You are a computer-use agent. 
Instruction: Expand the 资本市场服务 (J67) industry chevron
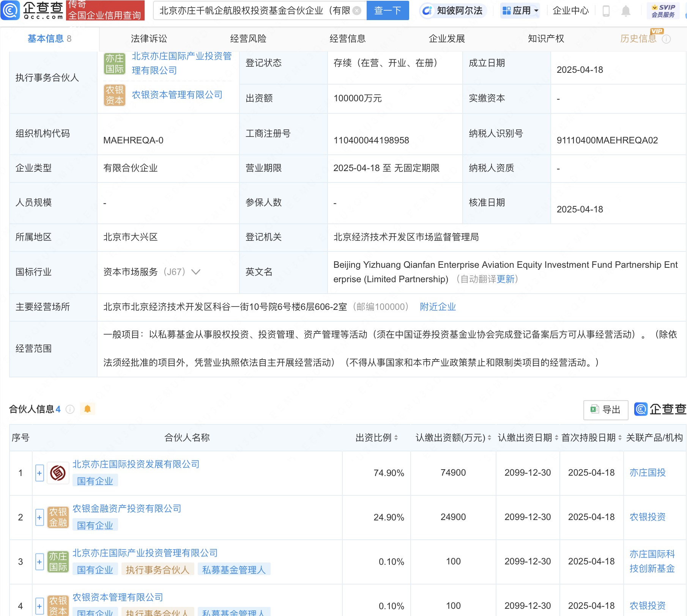pos(195,272)
